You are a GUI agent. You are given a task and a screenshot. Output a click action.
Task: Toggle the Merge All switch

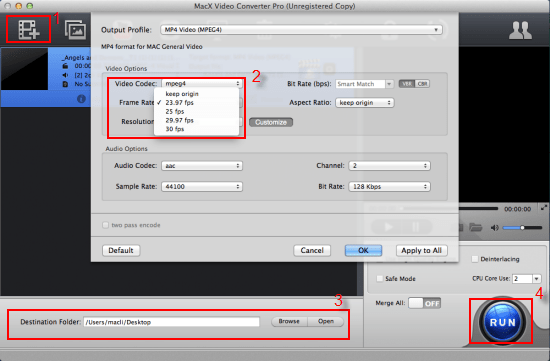(424, 303)
